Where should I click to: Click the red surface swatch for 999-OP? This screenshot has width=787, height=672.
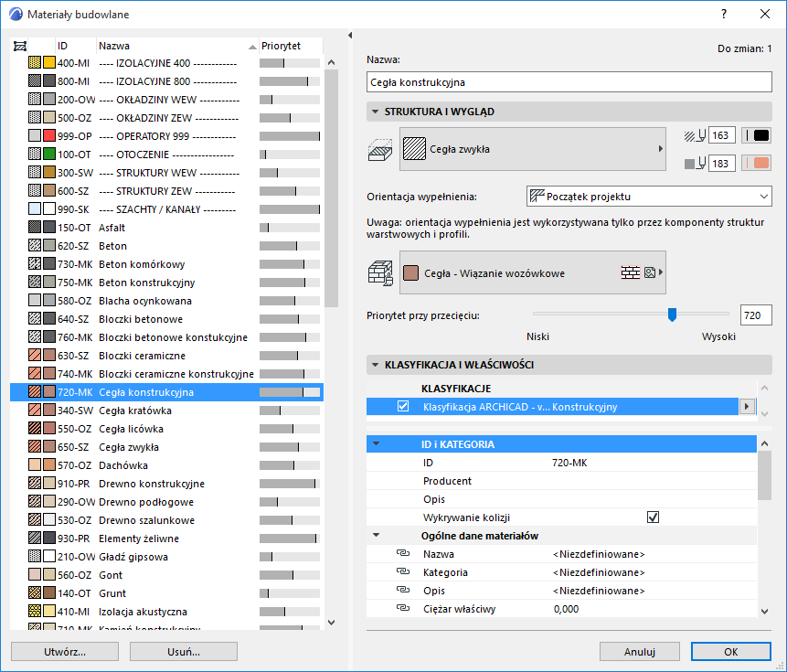tap(49, 136)
